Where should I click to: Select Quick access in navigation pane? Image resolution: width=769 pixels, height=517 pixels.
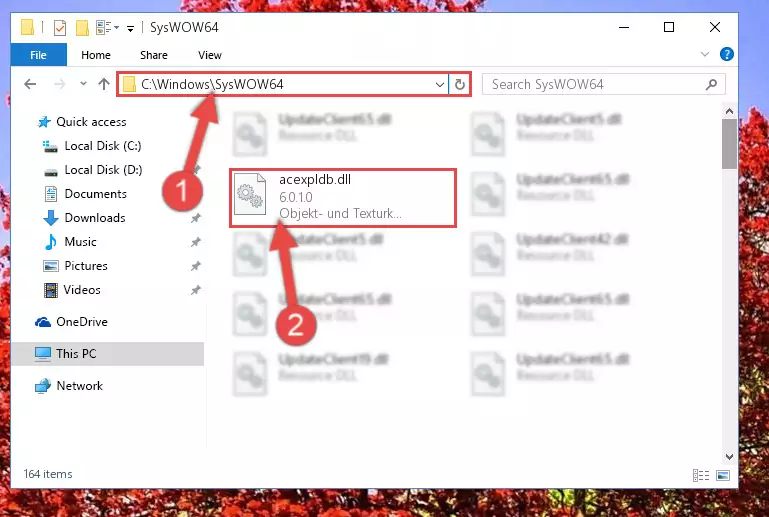click(x=91, y=122)
